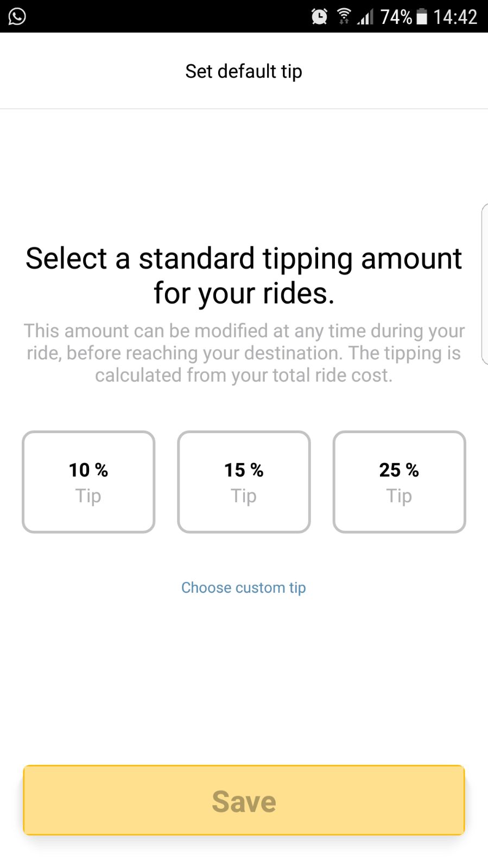Screen dimensions: 488x868
Task: Select the 10 % tip option
Action: (88, 482)
